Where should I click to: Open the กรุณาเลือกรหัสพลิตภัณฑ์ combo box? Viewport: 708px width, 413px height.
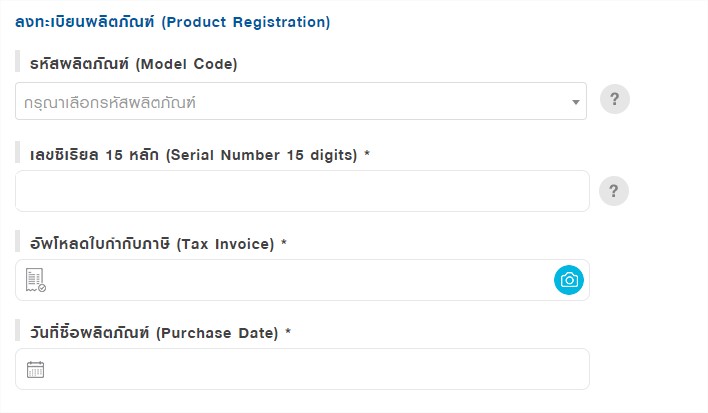coord(301,101)
